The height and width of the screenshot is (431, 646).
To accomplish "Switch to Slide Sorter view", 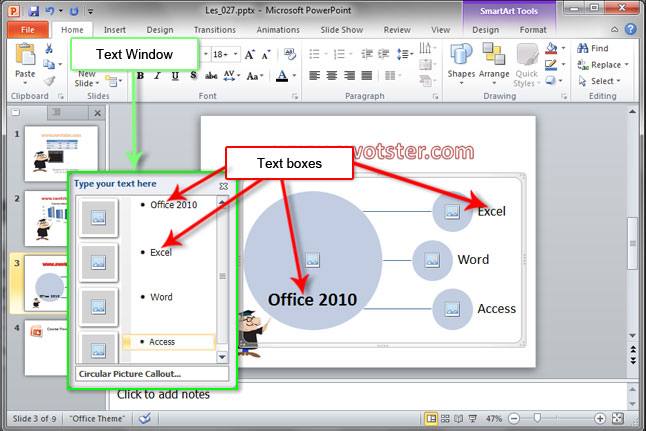I will [445, 419].
